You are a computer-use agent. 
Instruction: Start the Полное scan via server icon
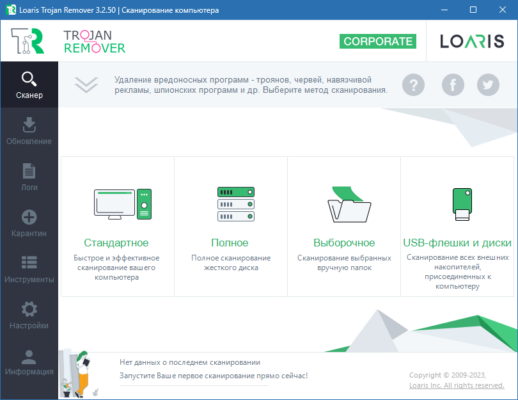(x=236, y=204)
